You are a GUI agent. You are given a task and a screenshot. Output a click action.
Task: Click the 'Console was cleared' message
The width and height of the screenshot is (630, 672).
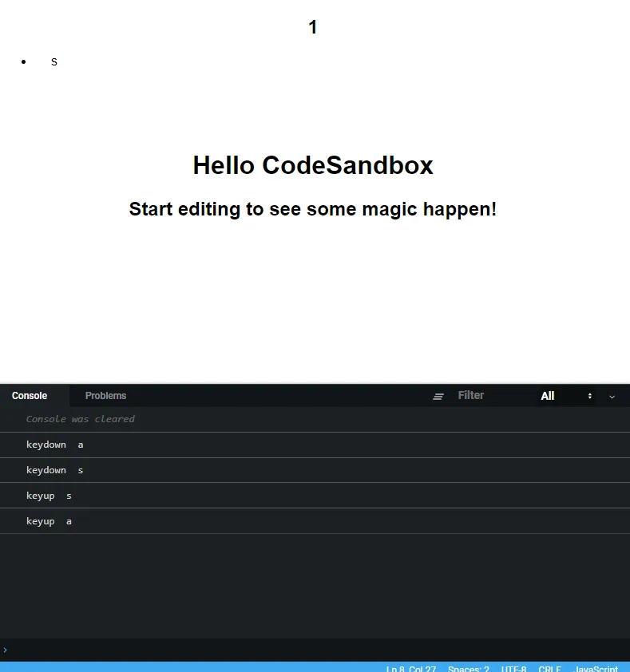pos(80,419)
